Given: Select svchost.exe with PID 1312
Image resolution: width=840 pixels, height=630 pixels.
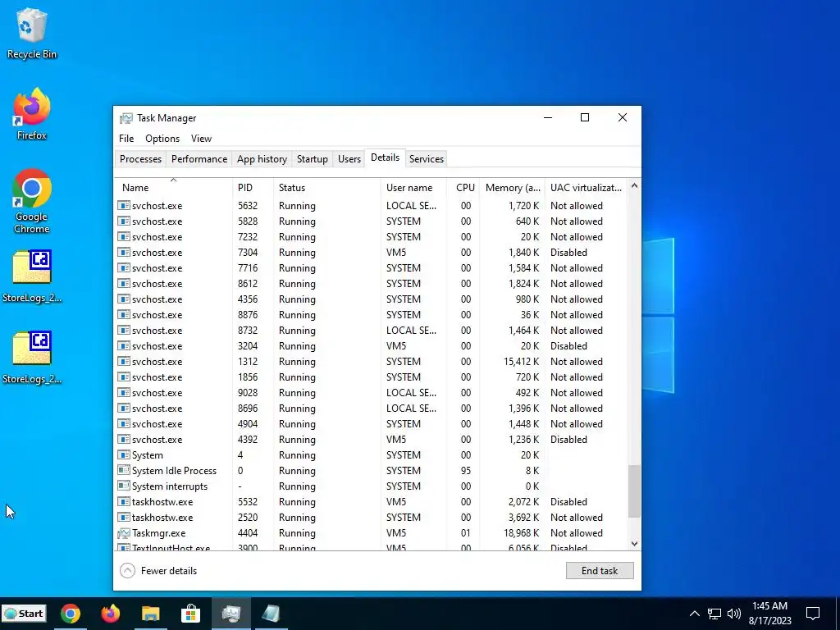Looking at the screenshot, I should click(372, 362).
